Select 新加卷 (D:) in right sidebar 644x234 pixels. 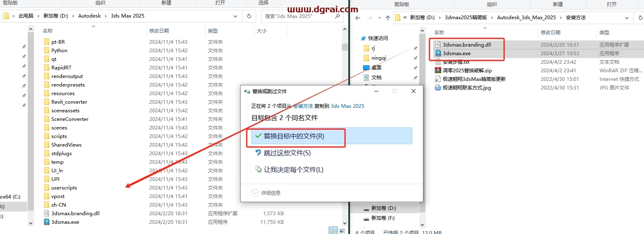click(x=383, y=208)
